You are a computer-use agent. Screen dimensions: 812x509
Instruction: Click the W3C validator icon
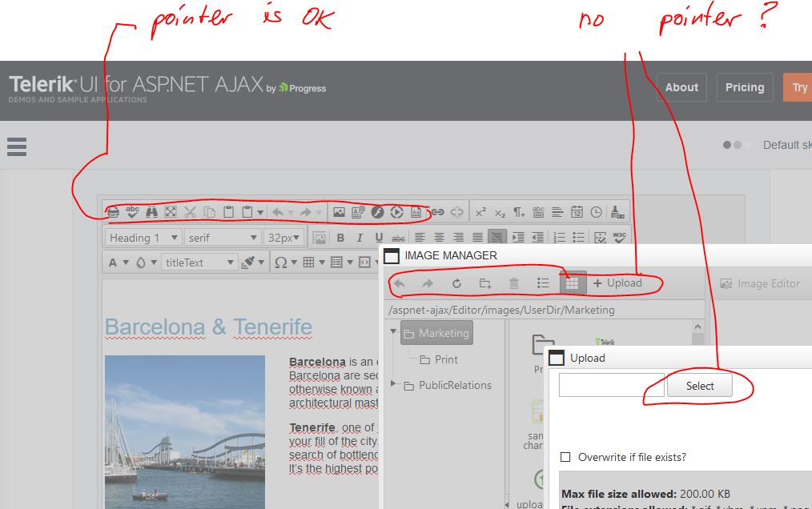pyautogui.click(x=619, y=237)
